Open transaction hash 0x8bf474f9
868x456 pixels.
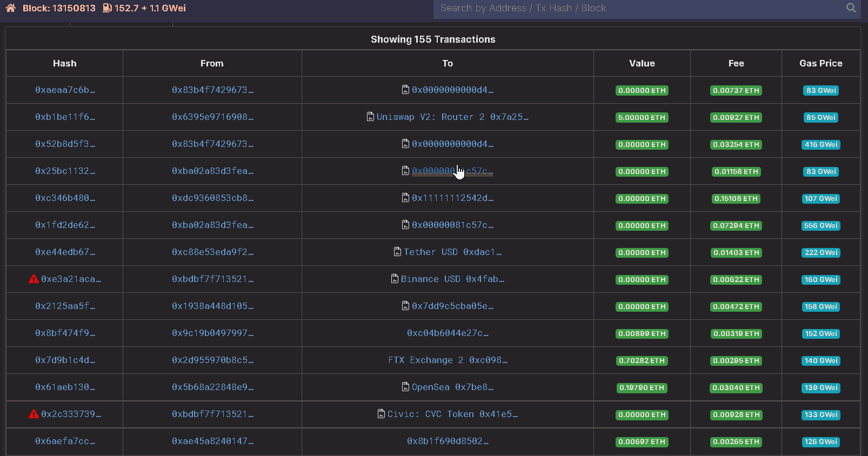click(x=65, y=333)
